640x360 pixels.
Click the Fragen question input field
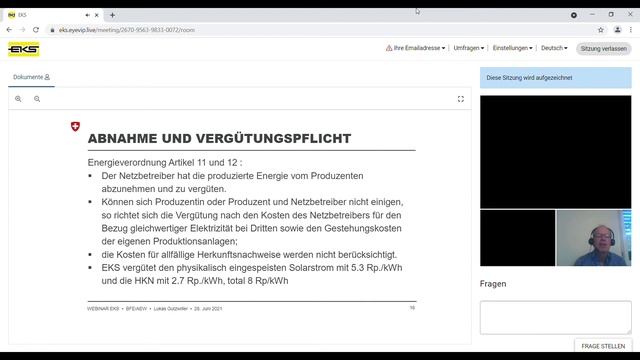tap(556, 318)
